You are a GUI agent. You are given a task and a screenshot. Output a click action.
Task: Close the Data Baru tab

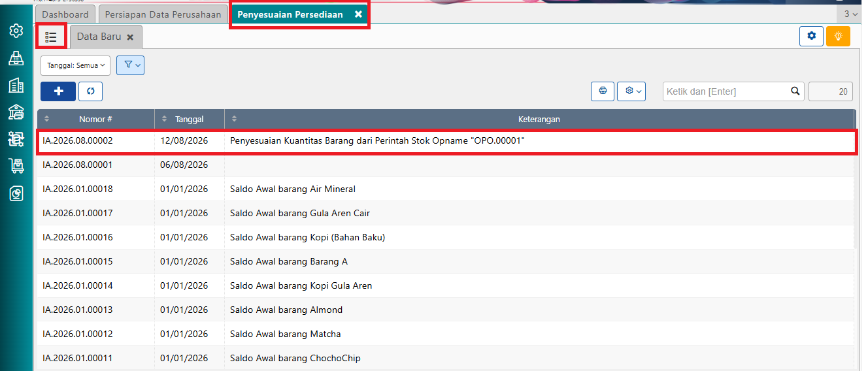pyautogui.click(x=130, y=37)
